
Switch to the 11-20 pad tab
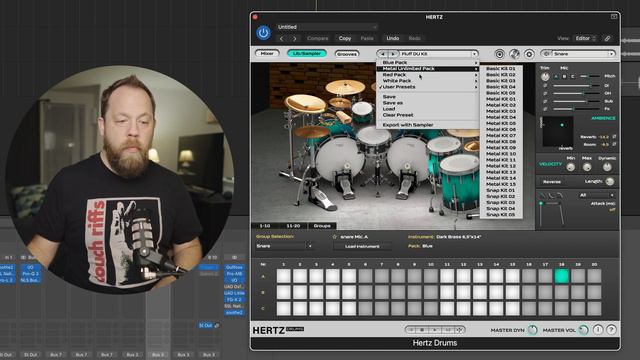pyautogui.click(x=293, y=226)
